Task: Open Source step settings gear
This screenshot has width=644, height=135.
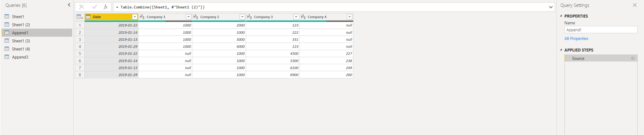Action: point(633,58)
